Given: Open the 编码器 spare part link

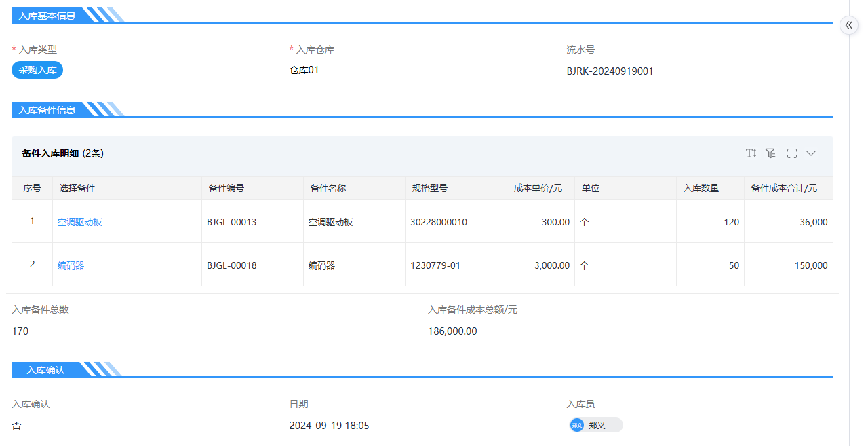Looking at the screenshot, I should 71,265.
